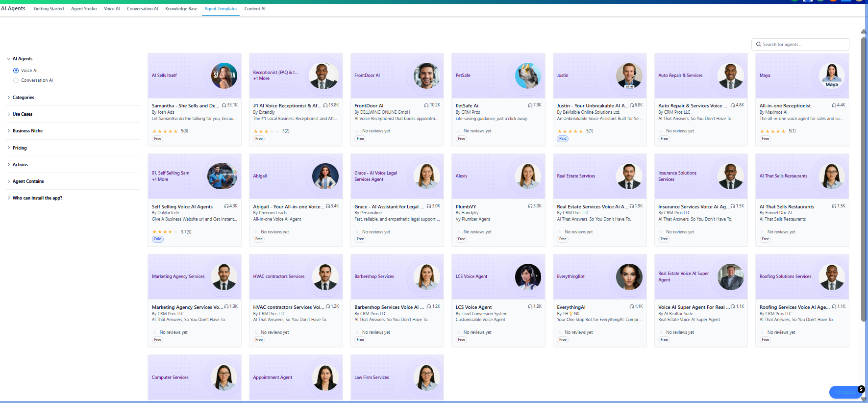Screen dimensions: 868x403
Task: Expand the Pricing filter section
Action: (20, 148)
